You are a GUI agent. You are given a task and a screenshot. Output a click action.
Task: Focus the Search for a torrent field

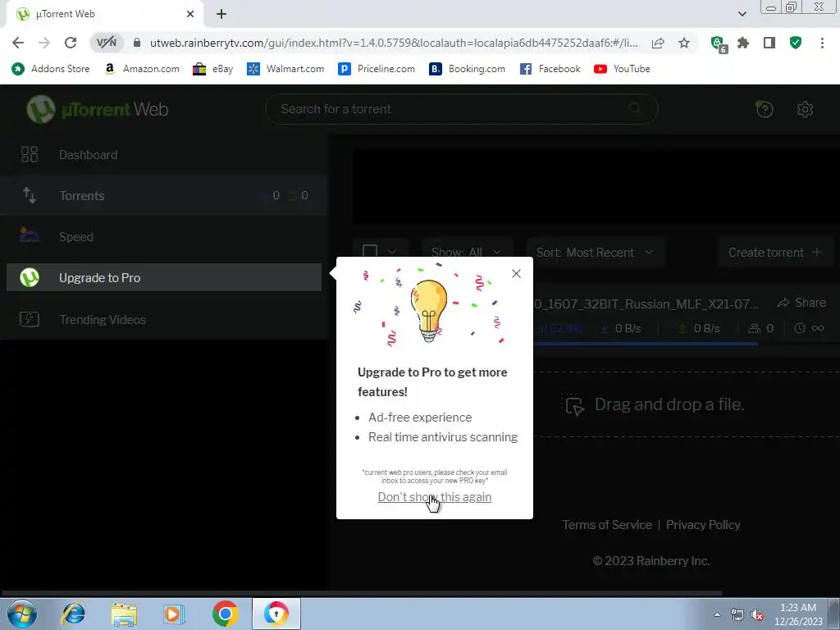(x=462, y=109)
